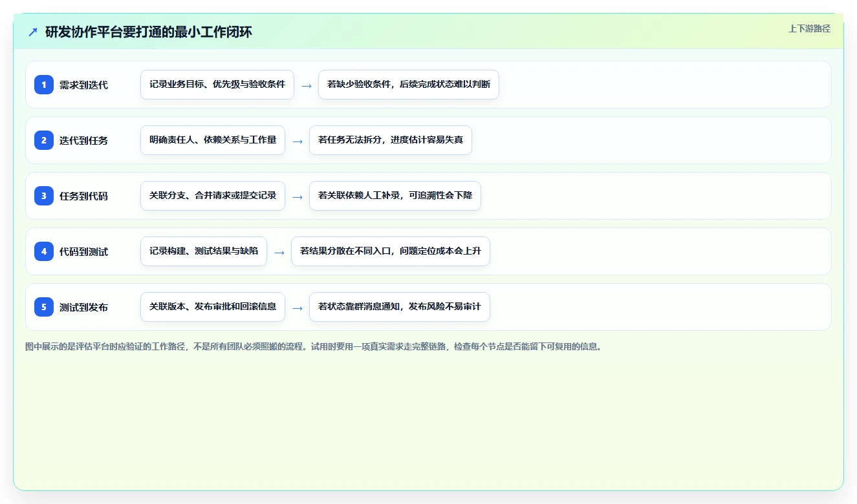Click the box 若缺少验收条件，后续完成状态难以判断

(409, 85)
